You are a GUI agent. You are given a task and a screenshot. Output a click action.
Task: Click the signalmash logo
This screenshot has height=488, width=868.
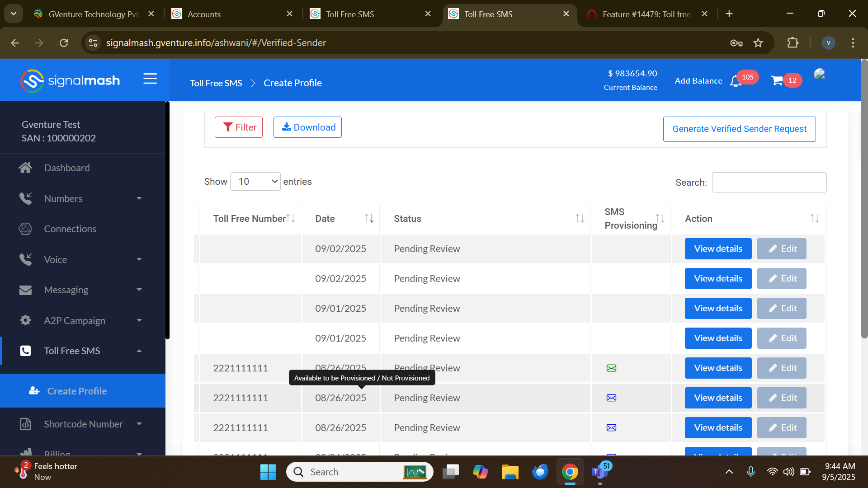click(71, 81)
